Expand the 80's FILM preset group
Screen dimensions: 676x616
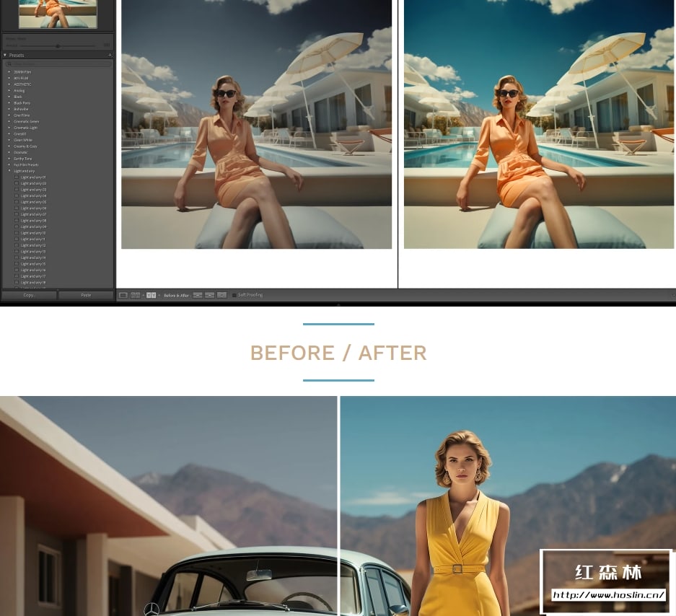click(x=9, y=78)
